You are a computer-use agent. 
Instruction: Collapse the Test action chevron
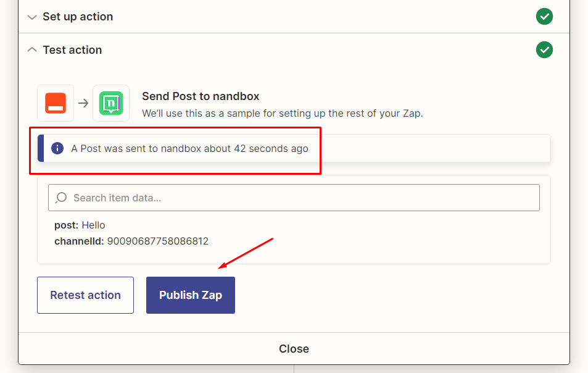[32, 50]
